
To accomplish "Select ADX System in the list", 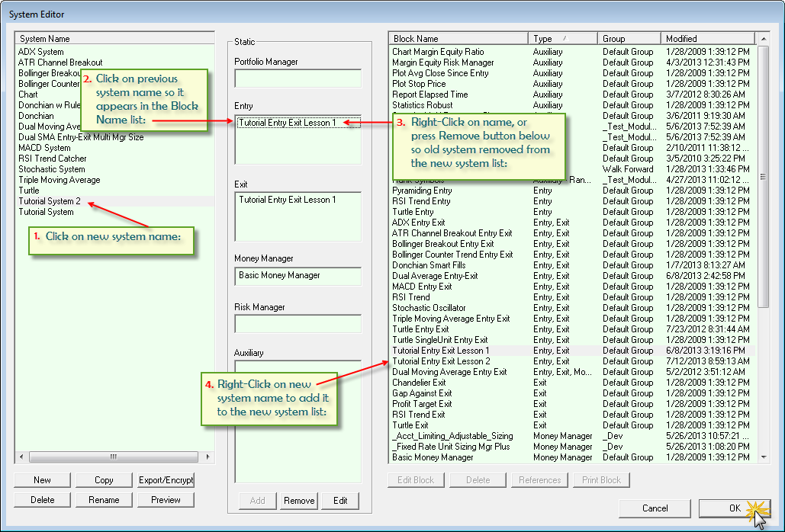I will (41, 52).
